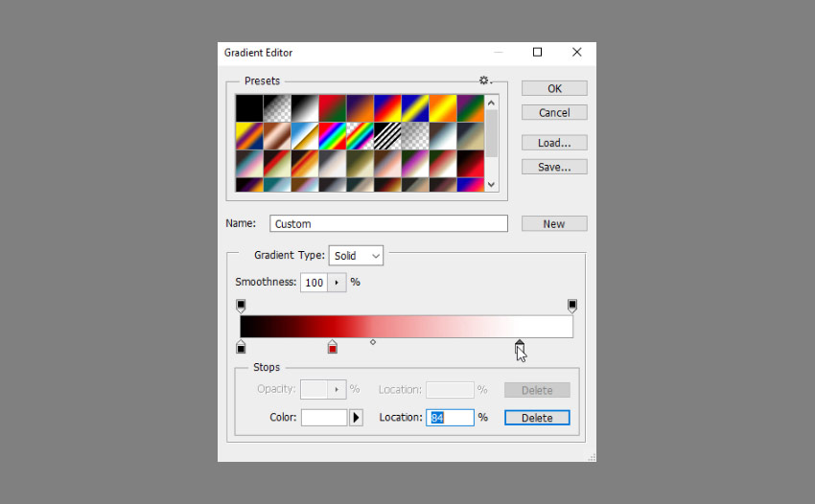Pick the black to bright red preset

pos(471,164)
